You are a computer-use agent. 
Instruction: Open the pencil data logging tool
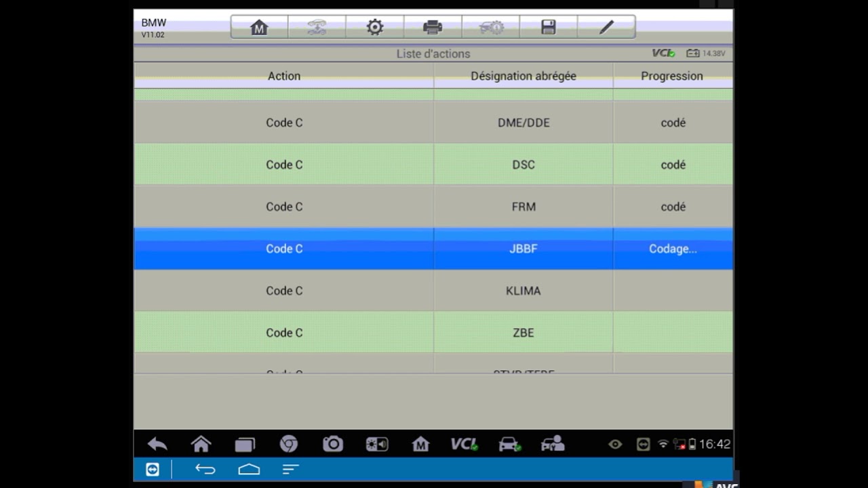606,27
